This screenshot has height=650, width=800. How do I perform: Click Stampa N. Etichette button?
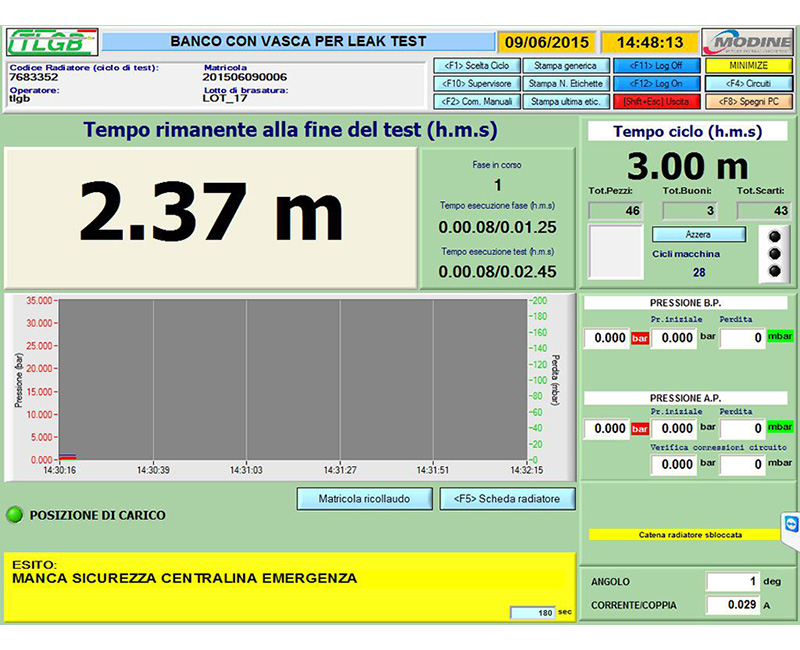click(566, 84)
